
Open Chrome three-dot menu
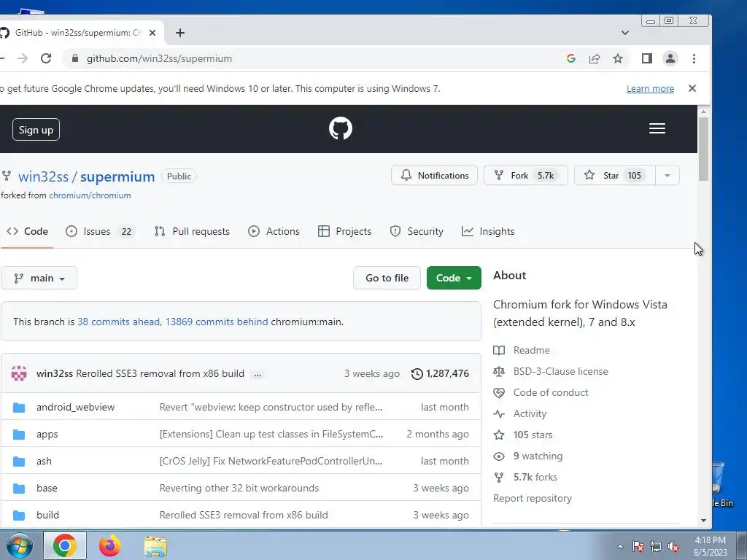pyautogui.click(x=694, y=58)
